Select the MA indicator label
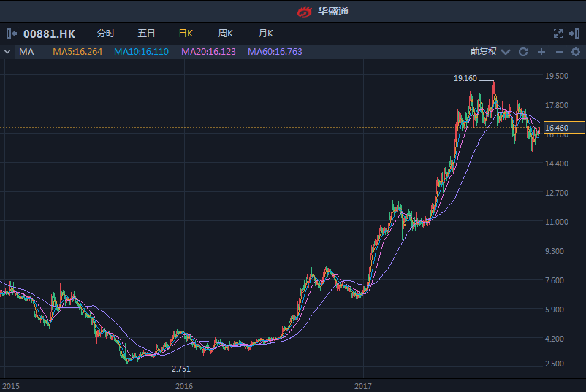This screenshot has width=586, height=392. click(x=26, y=52)
